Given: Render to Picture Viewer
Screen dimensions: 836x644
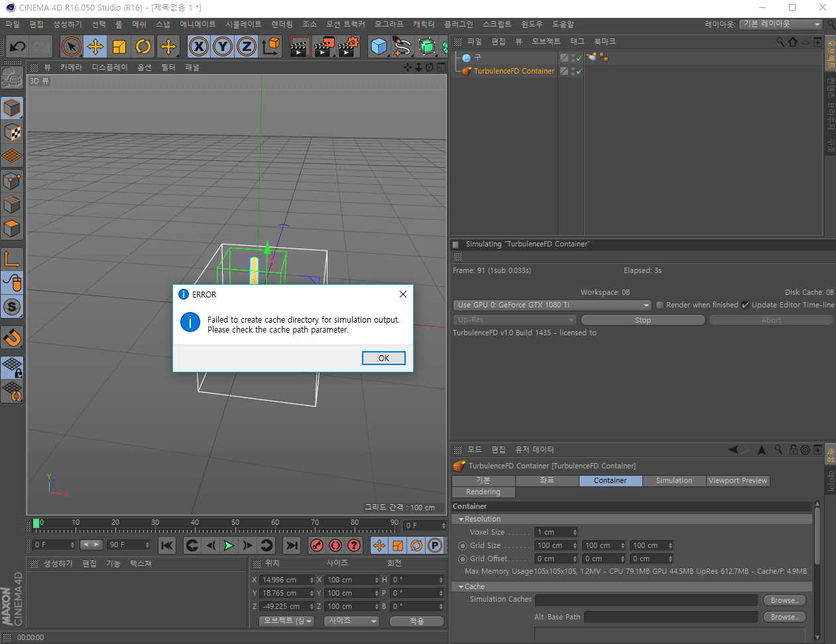Looking at the screenshot, I should [x=324, y=46].
